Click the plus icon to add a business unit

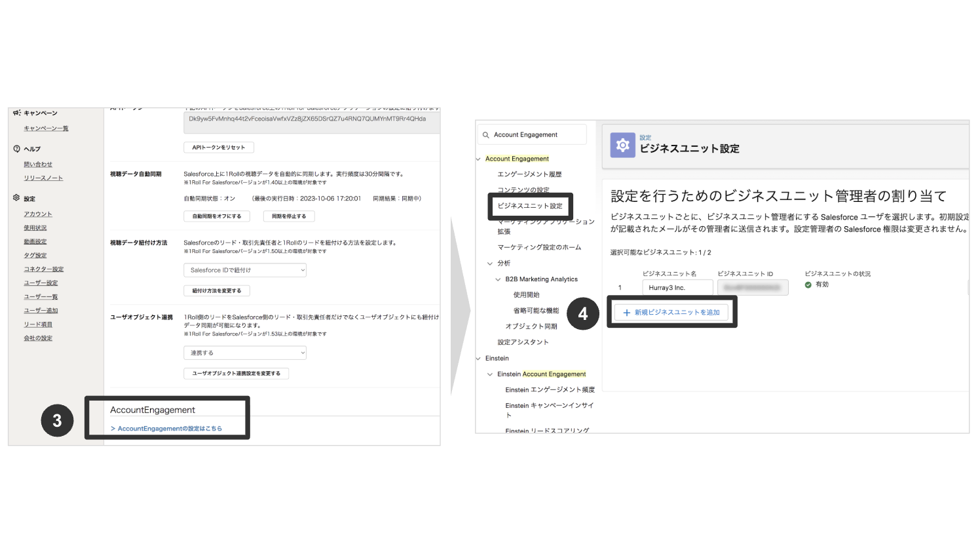[628, 312]
